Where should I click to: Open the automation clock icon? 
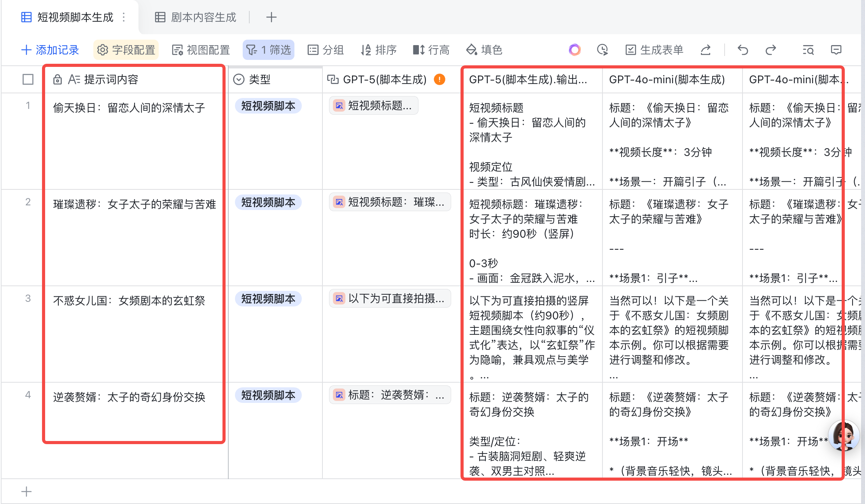[x=602, y=50]
